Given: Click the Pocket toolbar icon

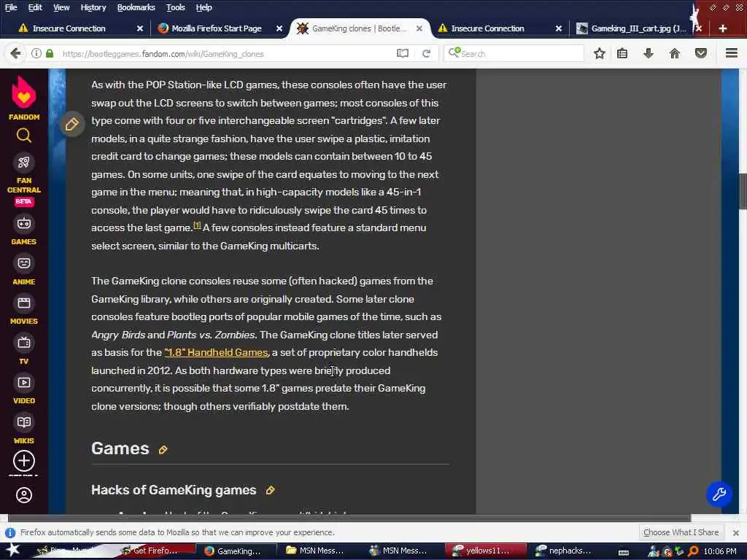Looking at the screenshot, I should pos(701,53).
